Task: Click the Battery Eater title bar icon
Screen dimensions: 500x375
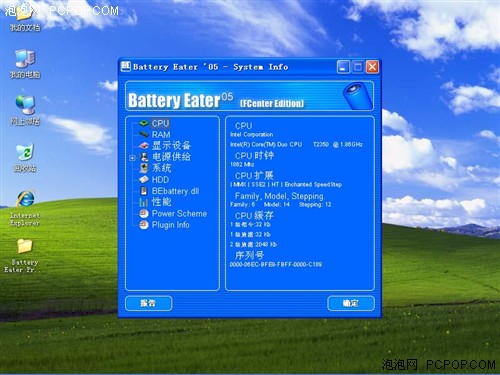Action: 126,66
